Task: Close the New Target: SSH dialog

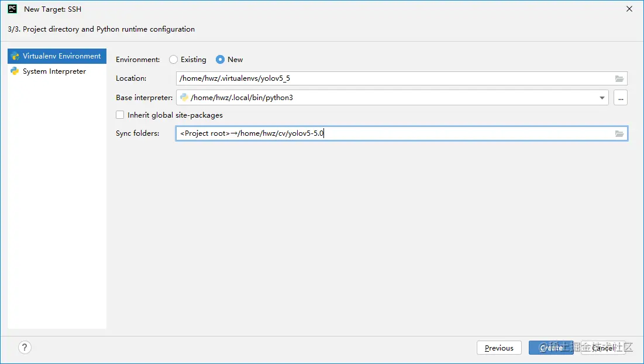Action: click(x=629, y=9)
